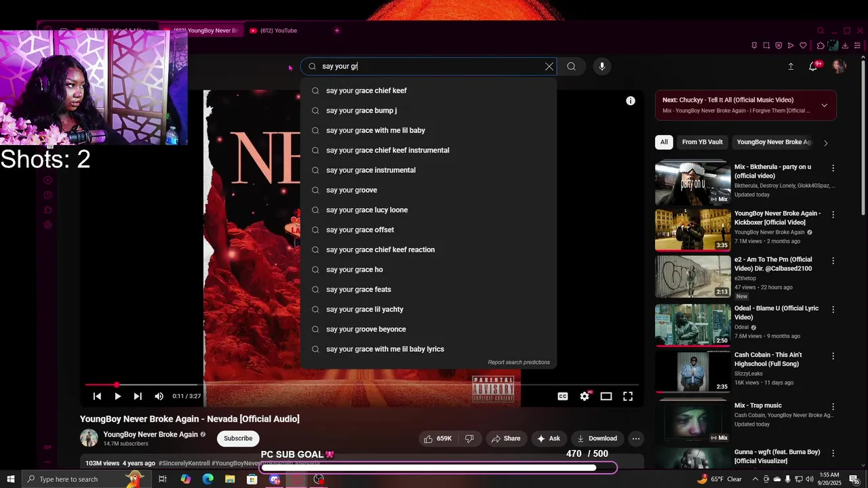Like the video with 659K likes
Screen dimensions: 868x488
437,439
